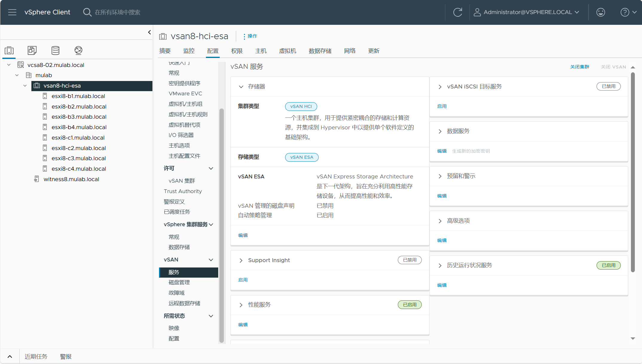Image resolution: width=642 pixels, height=364 pixels.
Task: Expand the bottom tasks panel with up arrow
Action: 10,357
